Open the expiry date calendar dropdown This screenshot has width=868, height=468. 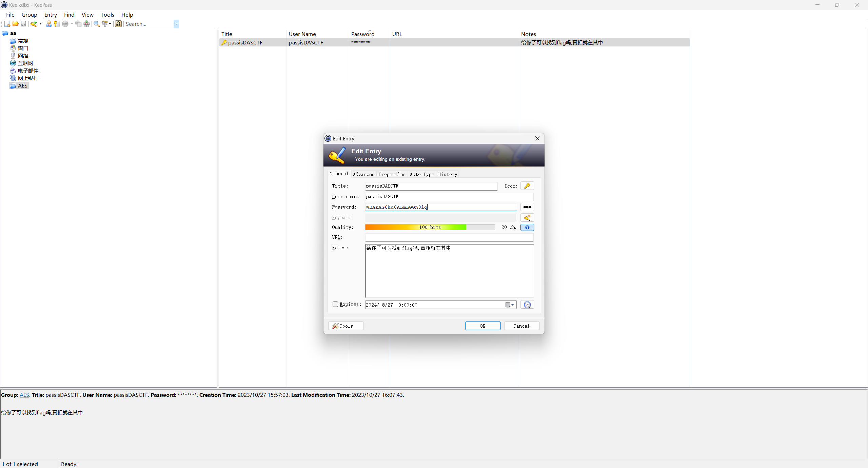tap(510, 305)
